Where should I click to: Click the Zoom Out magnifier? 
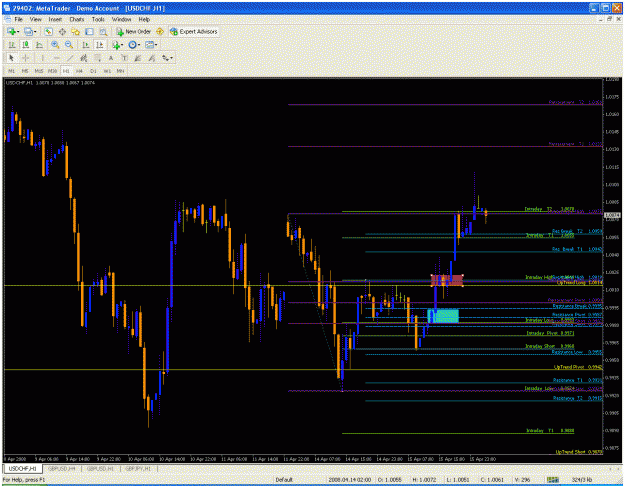click(69, 45)
